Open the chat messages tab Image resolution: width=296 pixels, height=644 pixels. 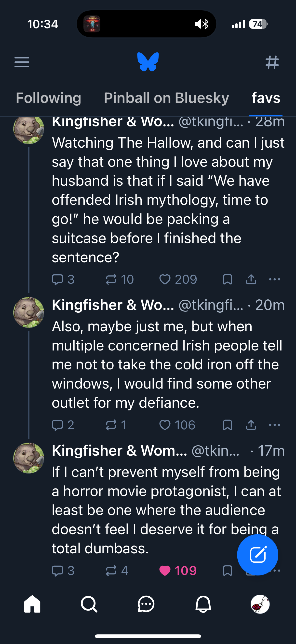point(146,604)
